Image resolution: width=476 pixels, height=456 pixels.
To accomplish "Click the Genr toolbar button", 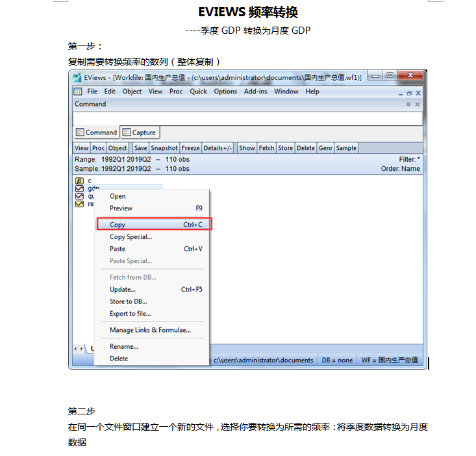I will coord(325,148).
